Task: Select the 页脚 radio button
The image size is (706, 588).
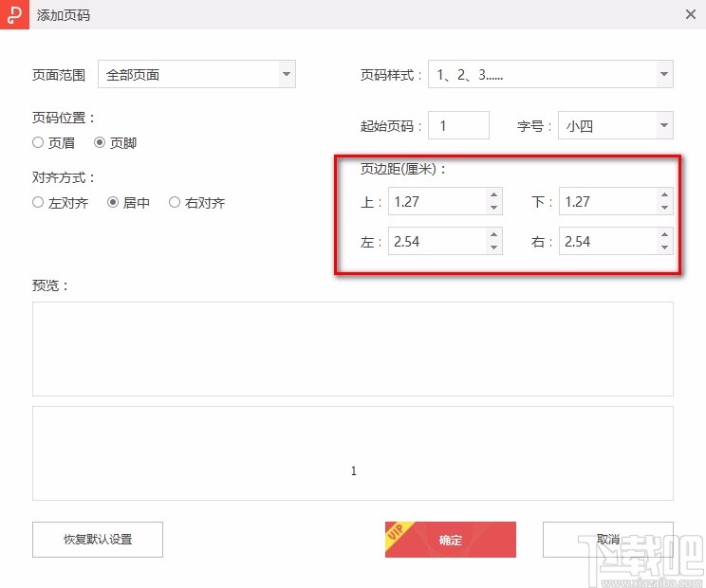Action: pos(100,143)
